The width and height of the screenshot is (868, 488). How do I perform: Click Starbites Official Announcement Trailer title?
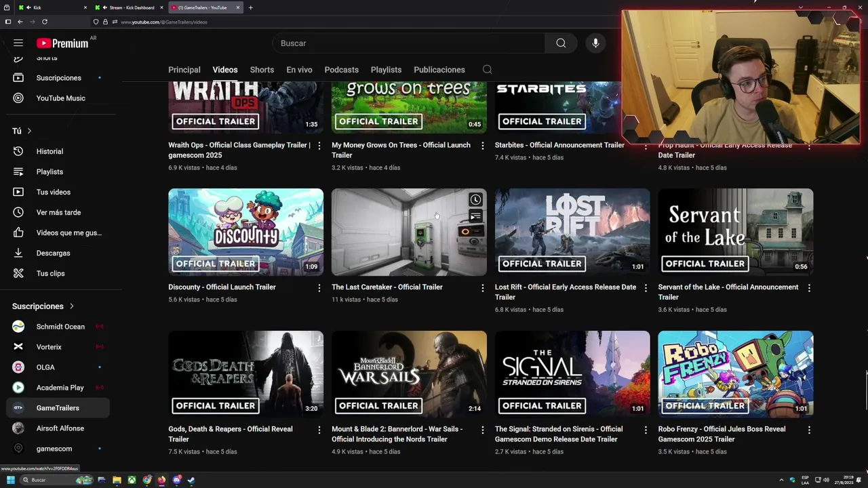click(559, 145)
